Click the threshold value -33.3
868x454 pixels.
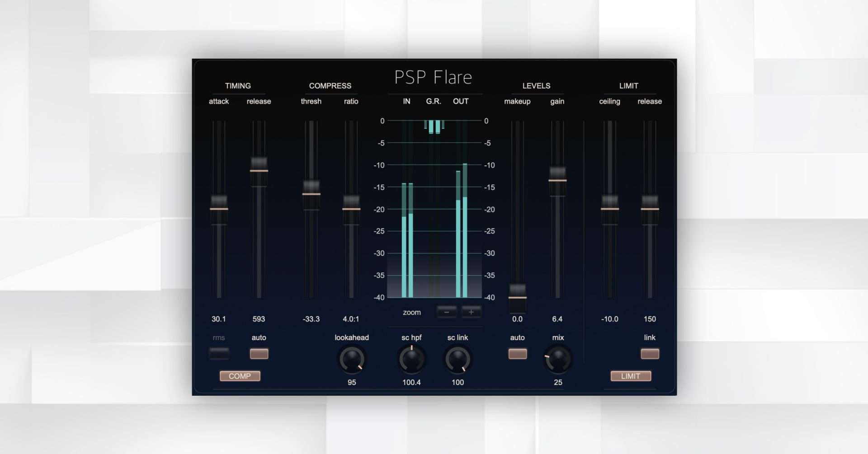coord(311,319)
